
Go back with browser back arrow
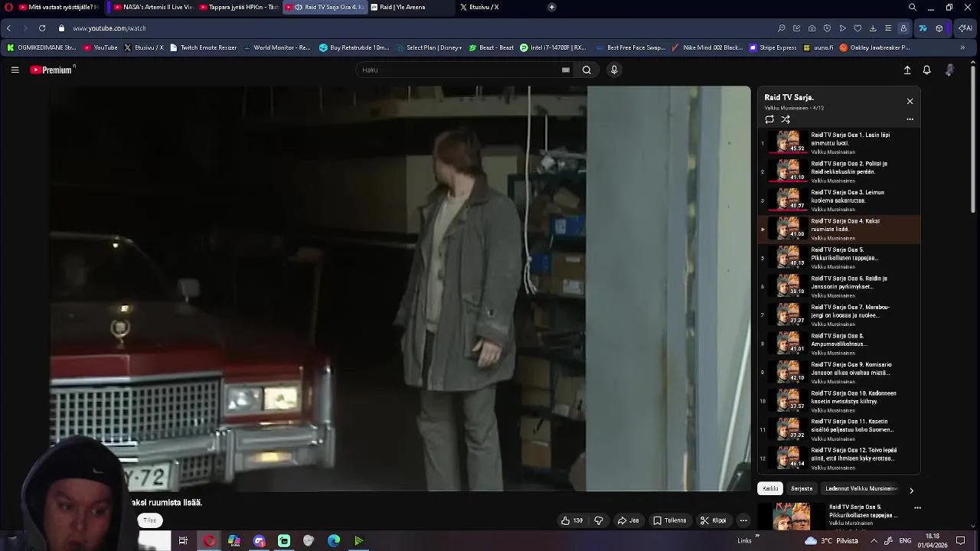pyautogui.click(x=8, y=28)
